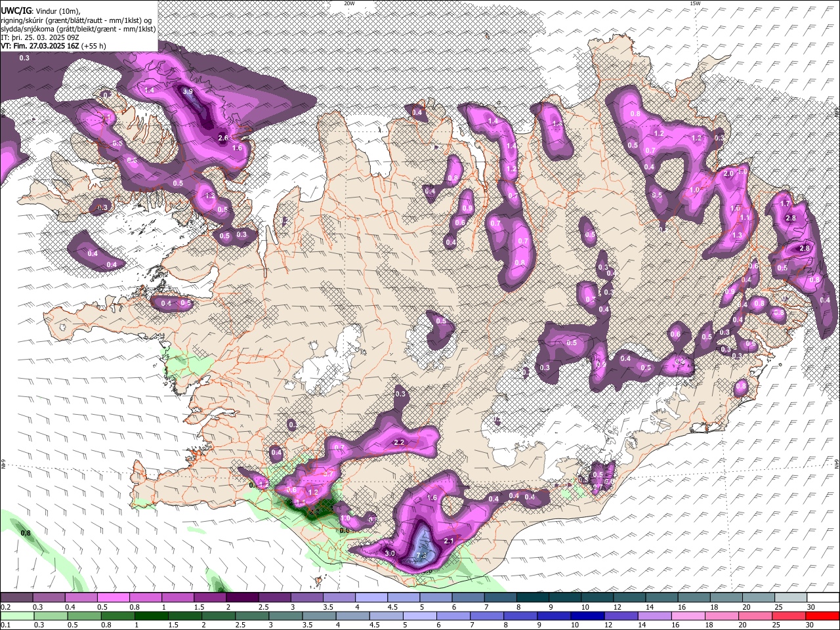Click the 2.0 value in the northeast
This screenshot has width=840, height=630.
[728, 174]
